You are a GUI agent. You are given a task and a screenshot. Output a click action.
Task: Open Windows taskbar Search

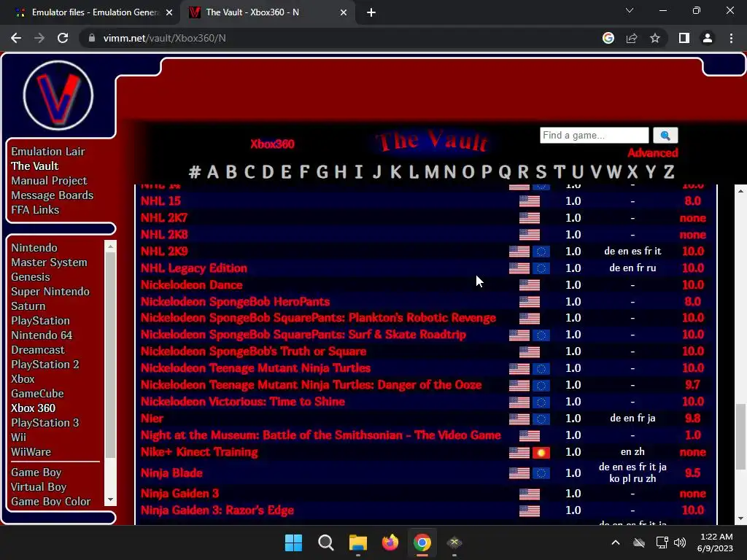pos(326,542)
